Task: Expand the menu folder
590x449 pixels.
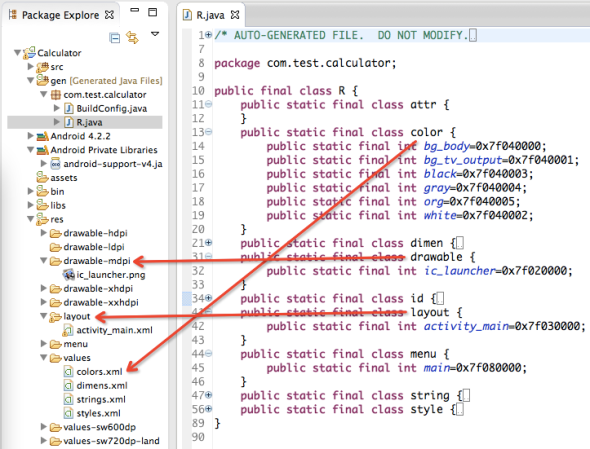Action: click(x=44, y=344)
